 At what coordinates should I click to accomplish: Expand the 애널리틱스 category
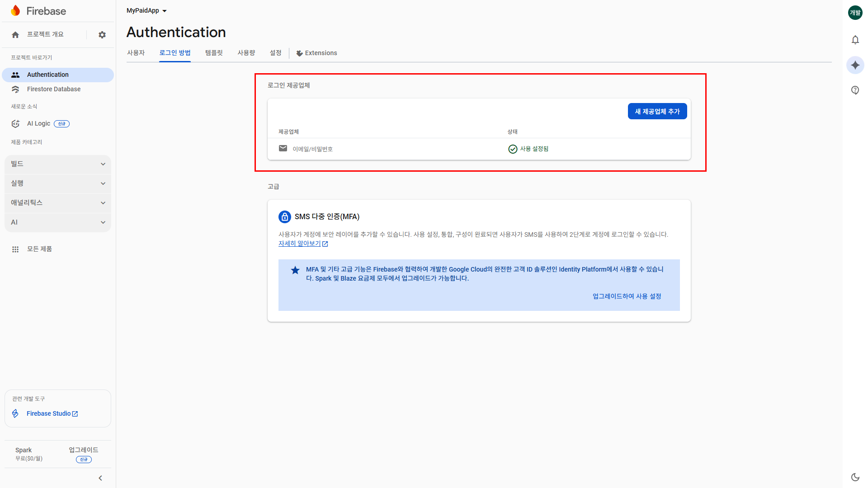click(x=58, y=203)
